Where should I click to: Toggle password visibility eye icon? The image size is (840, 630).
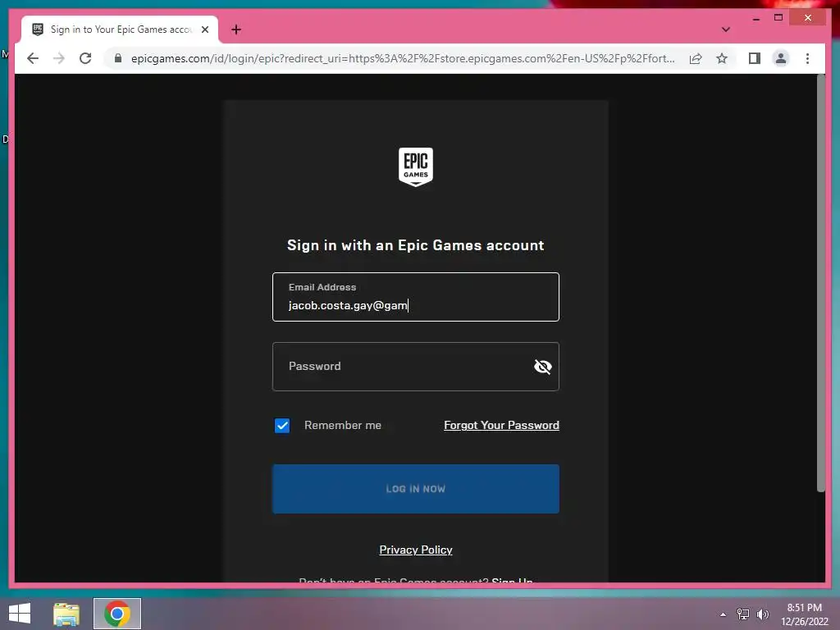(x=543, y=367)
